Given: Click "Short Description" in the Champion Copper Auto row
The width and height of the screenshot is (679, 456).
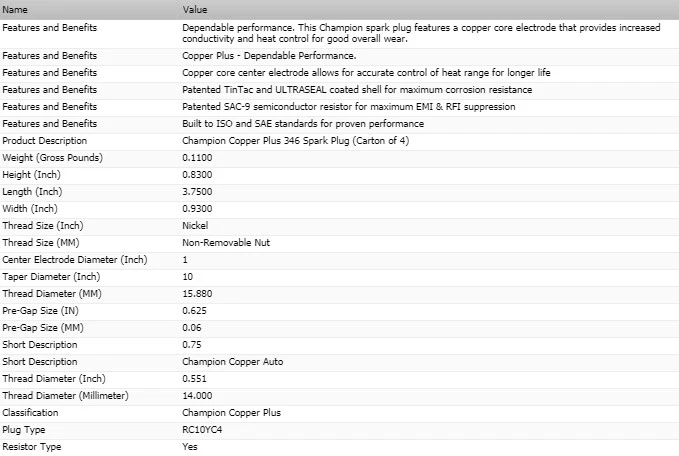Looking at the screenshot, I should [39, 362].
